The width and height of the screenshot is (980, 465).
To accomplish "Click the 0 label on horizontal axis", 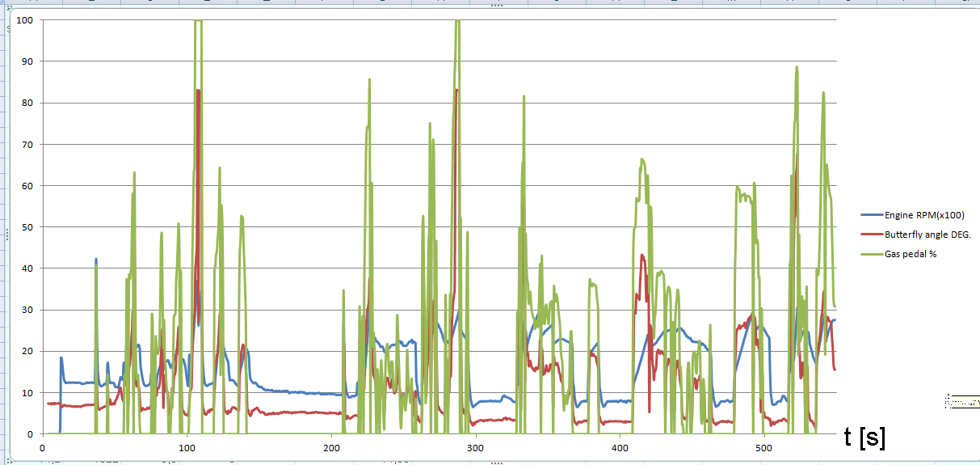I will pos(42,446).
